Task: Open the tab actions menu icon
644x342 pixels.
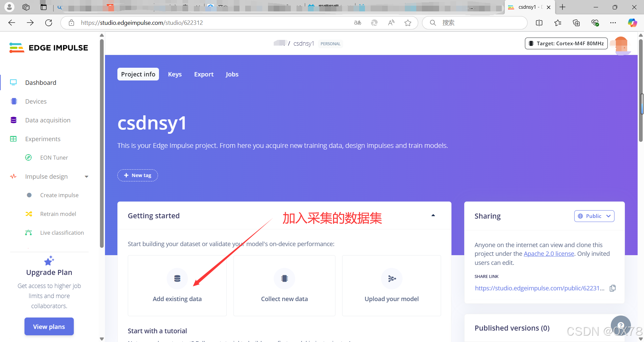Action: pyautogui.click(x=44, y=7)
